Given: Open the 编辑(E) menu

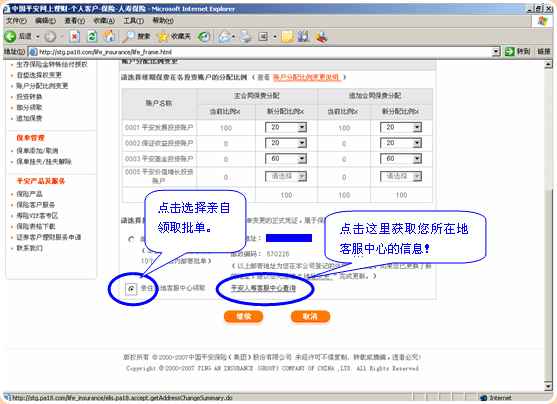Looking at the screenshot, I should [45, 21].
